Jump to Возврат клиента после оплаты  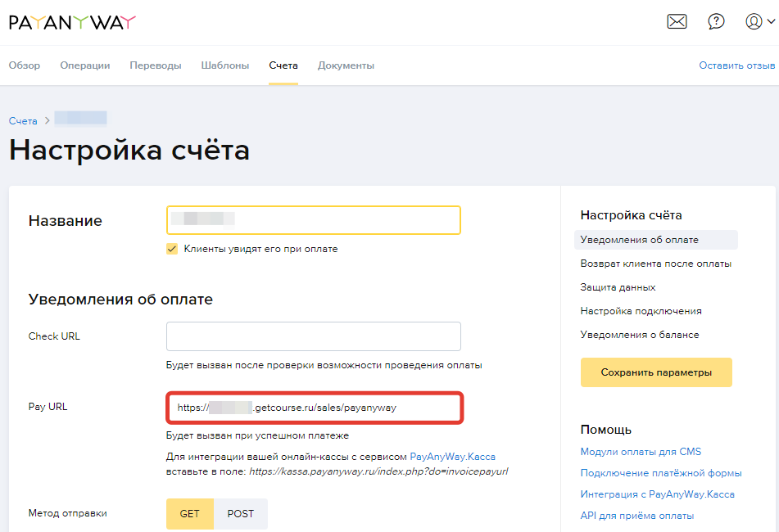(656, 264)
